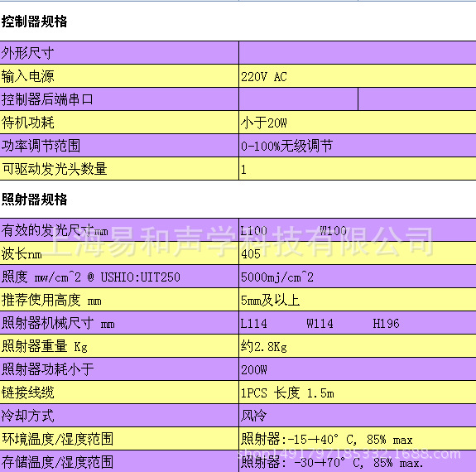The width and height of the screenshot is (476, 472).
Task: Select the 照射器:-15—+40°C, 85% max value
Action: 327,440
